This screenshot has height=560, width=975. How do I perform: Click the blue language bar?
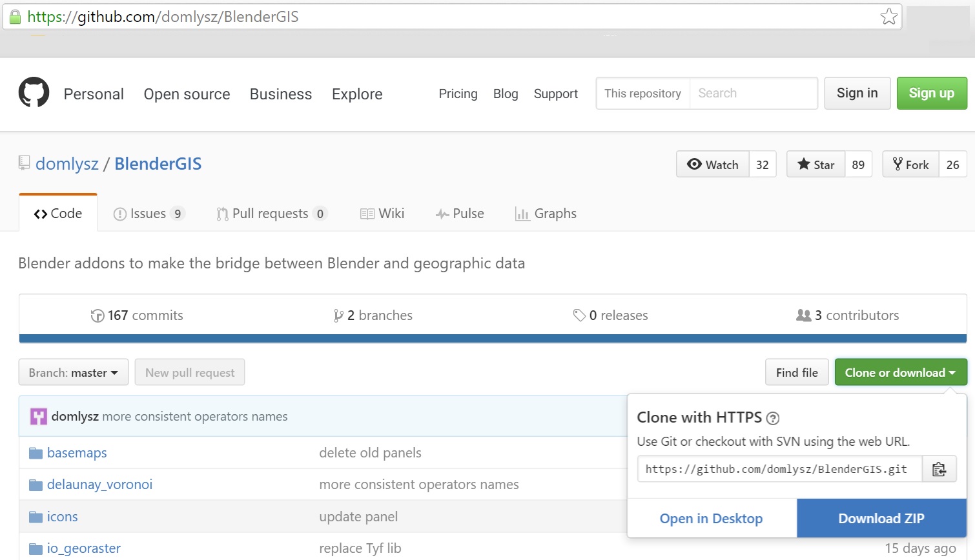493,339
